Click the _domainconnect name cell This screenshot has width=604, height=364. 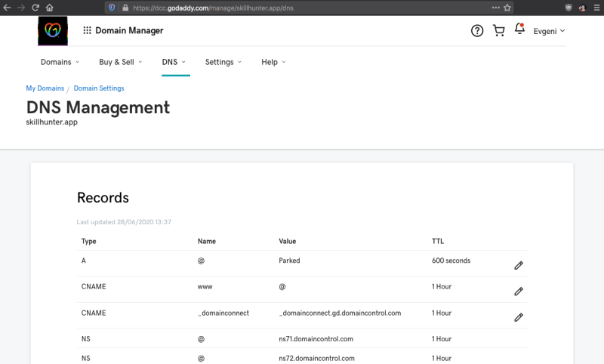coord(223,313)
